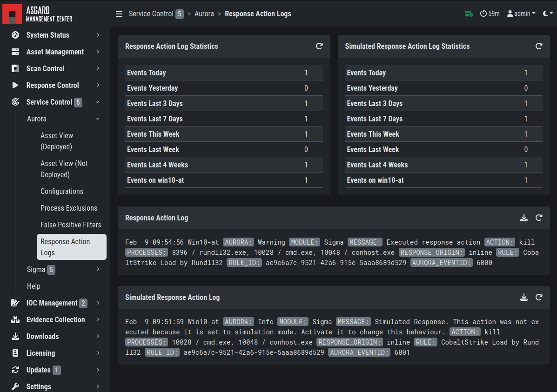Click Events on win10-at row in Simulated statistics
This screenshot has width=557, height=392.
tap(443, 180)
